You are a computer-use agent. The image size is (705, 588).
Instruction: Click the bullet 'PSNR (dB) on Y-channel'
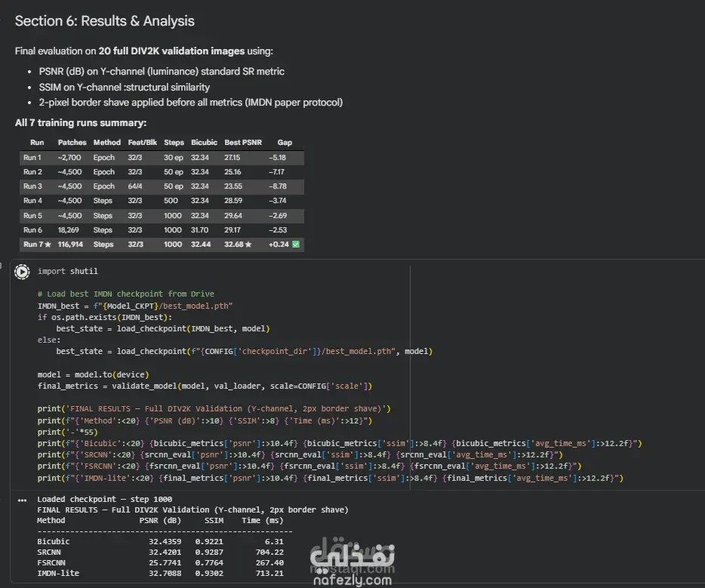pos(162,72)
